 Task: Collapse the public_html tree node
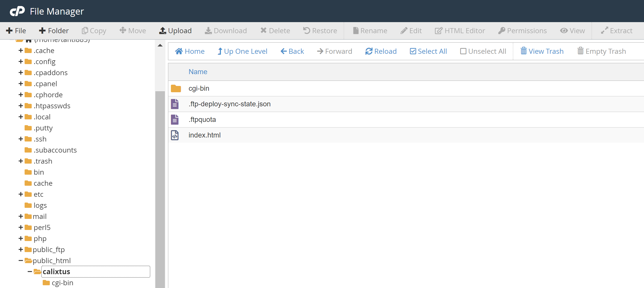(21, 261)
